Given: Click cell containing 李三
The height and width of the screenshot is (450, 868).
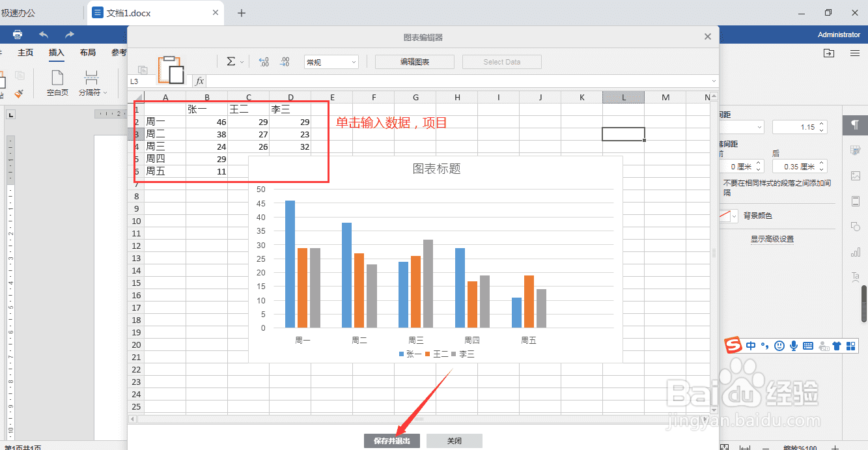Looking at the screenshot, I should pos(290,109).
